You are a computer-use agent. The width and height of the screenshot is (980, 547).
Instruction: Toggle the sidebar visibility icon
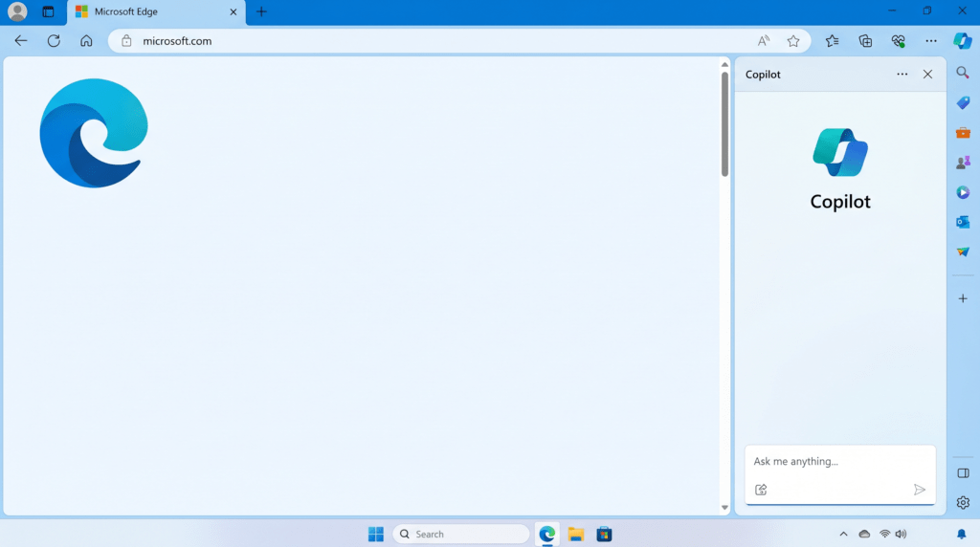pos(963,473)
